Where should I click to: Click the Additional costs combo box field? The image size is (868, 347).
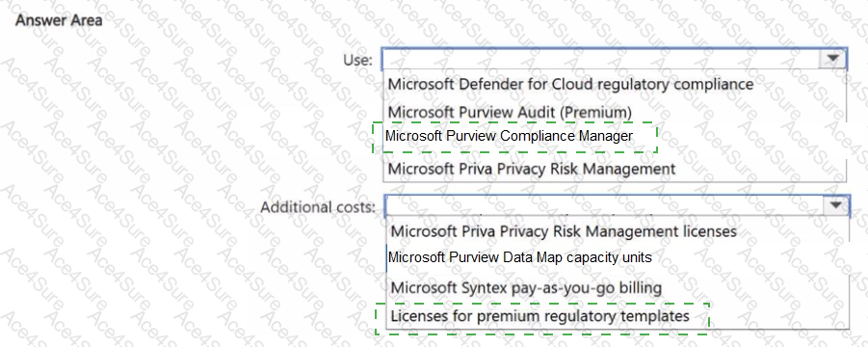coord(617,206)
